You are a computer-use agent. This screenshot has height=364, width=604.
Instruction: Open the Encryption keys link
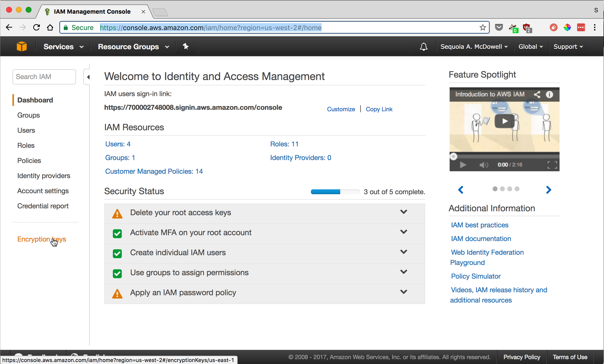point(42,239)
